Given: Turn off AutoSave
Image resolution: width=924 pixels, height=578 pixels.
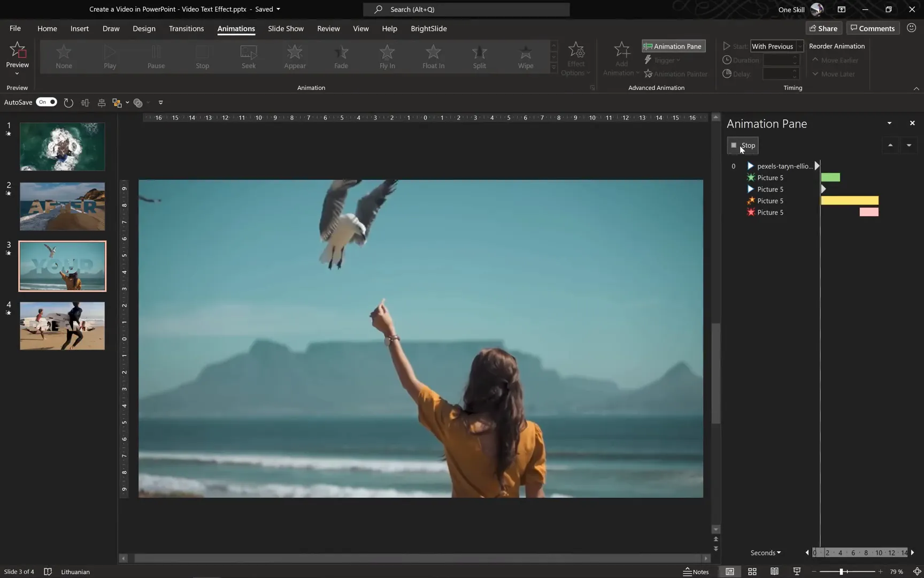Looking at the screenshot, I should (47, 102).
